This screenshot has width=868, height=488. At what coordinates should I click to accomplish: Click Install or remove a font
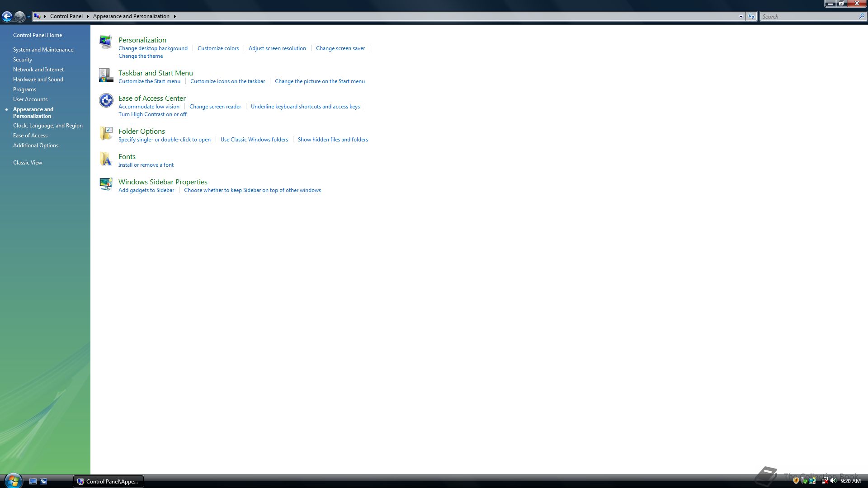[x=146, y=165]
